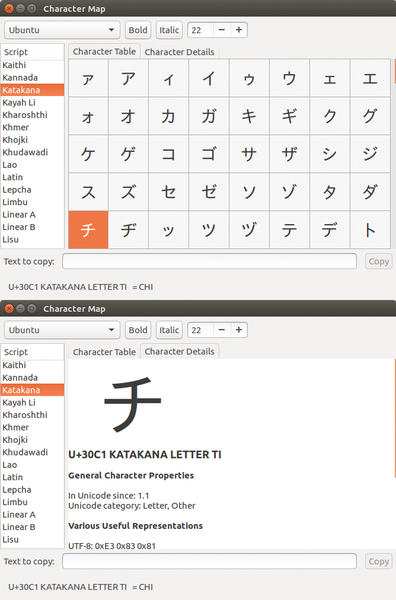Decrease font size in upper window
396x600 pixels.
tap(222, 30)
